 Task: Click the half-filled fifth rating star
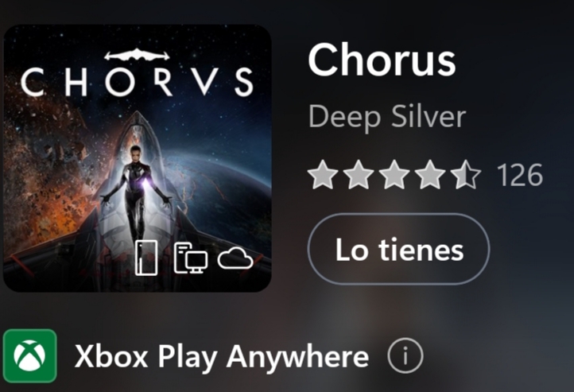(466, 175)
